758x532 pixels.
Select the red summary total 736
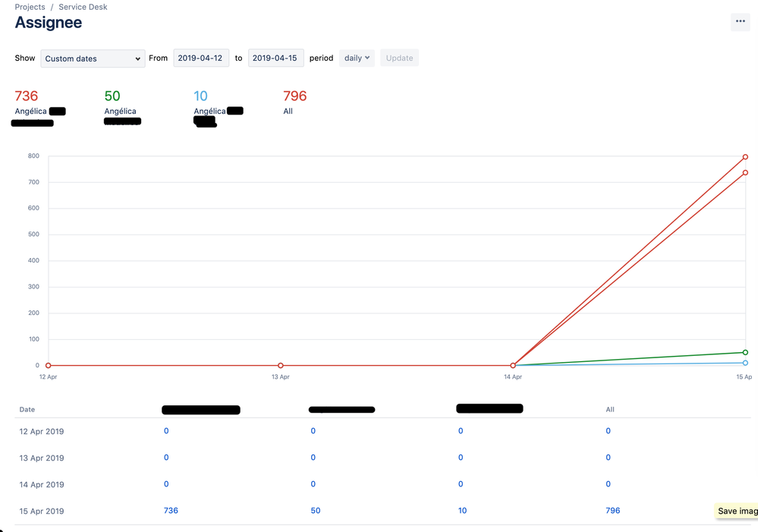[26, 96]
